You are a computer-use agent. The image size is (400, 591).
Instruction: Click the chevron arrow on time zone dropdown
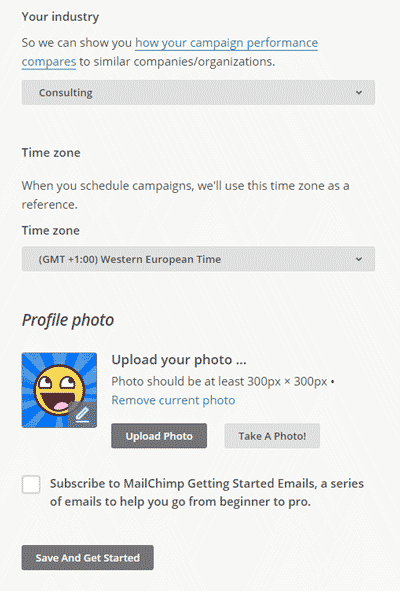[x=359, y=259]
